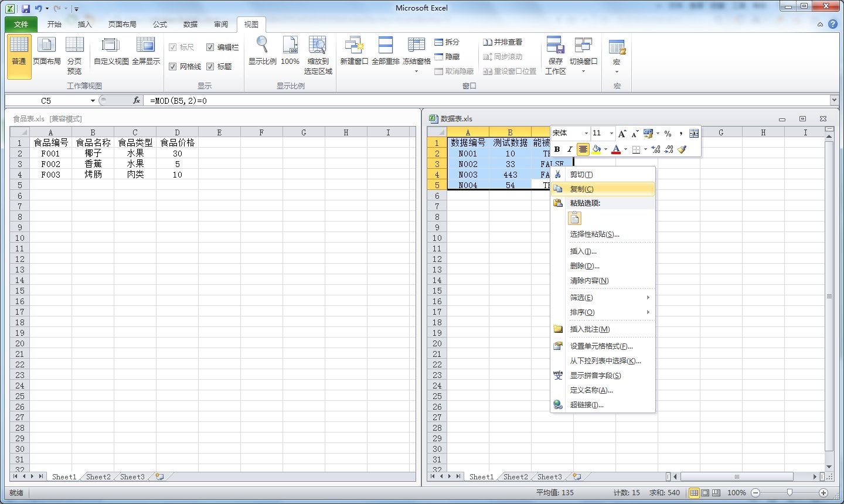Switch to Page Layout (页面布局) view icon
Screen dimensions: 844x504
47,47
